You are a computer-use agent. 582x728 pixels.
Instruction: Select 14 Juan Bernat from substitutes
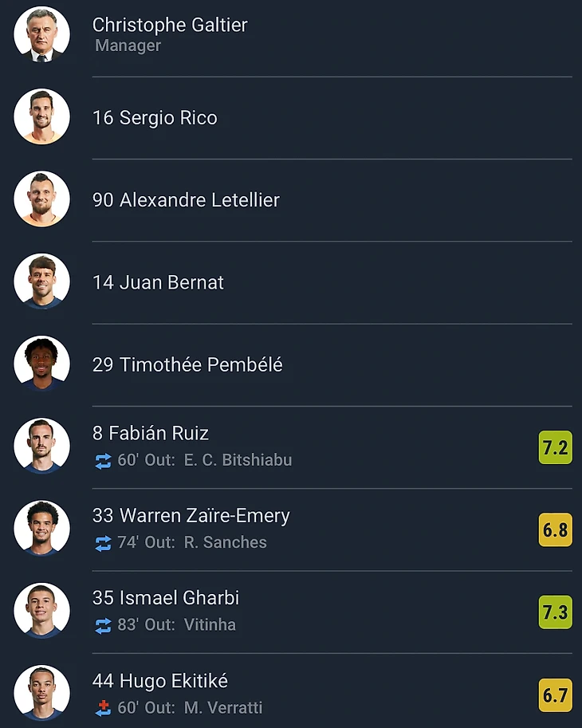(x=158, y=282)
